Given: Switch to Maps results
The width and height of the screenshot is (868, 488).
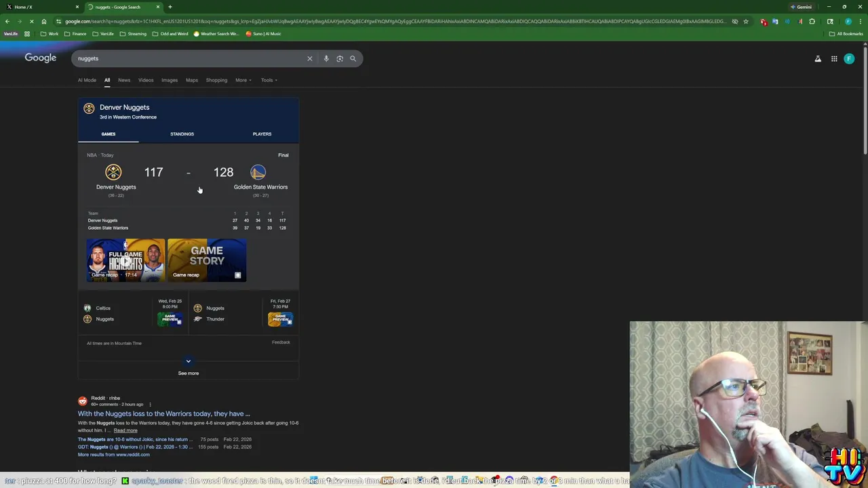Looking at the screenshot, I should point(192,80).
